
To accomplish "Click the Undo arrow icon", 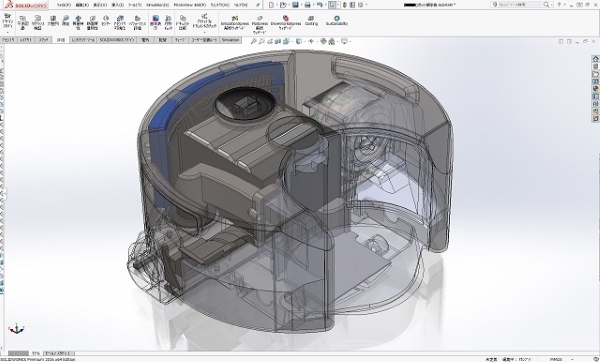I will 320,5.
